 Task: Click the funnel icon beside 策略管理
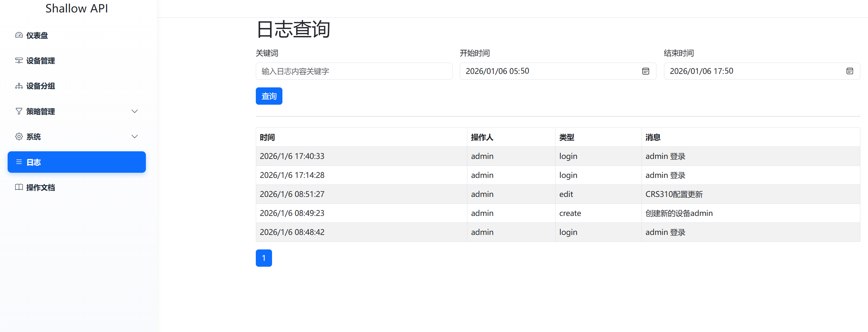(19, 111)
